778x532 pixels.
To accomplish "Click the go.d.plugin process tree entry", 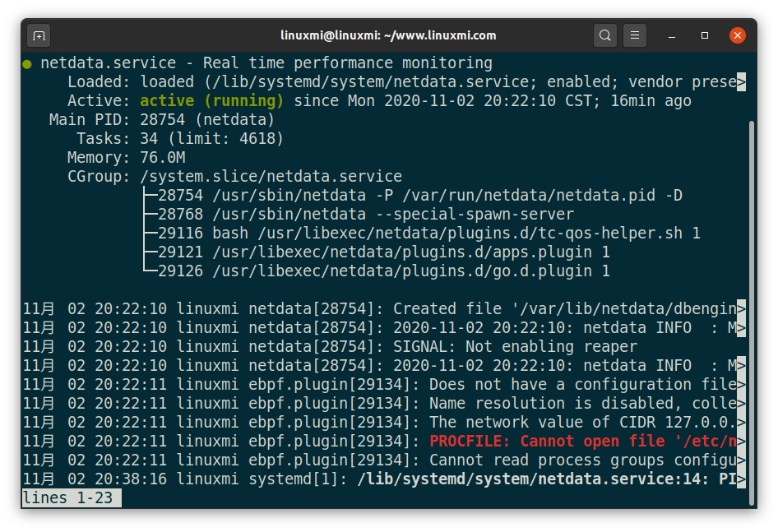I will coord(383,271).
